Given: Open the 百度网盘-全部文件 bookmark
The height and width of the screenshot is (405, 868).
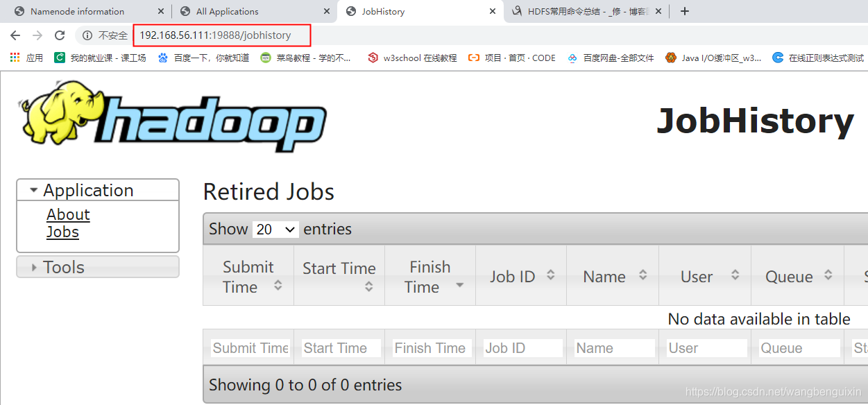Looking at the screenshot, I should coord(611,58).
